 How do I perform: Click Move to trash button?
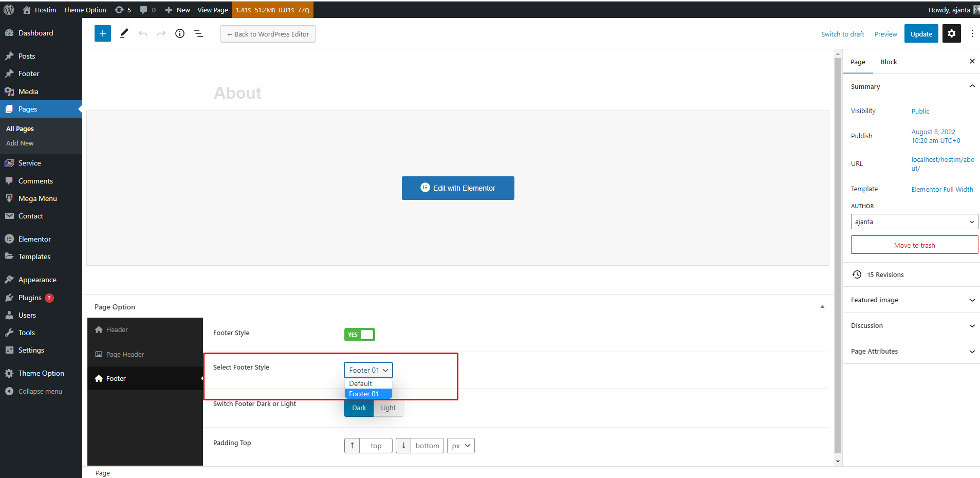coord(914,245)
